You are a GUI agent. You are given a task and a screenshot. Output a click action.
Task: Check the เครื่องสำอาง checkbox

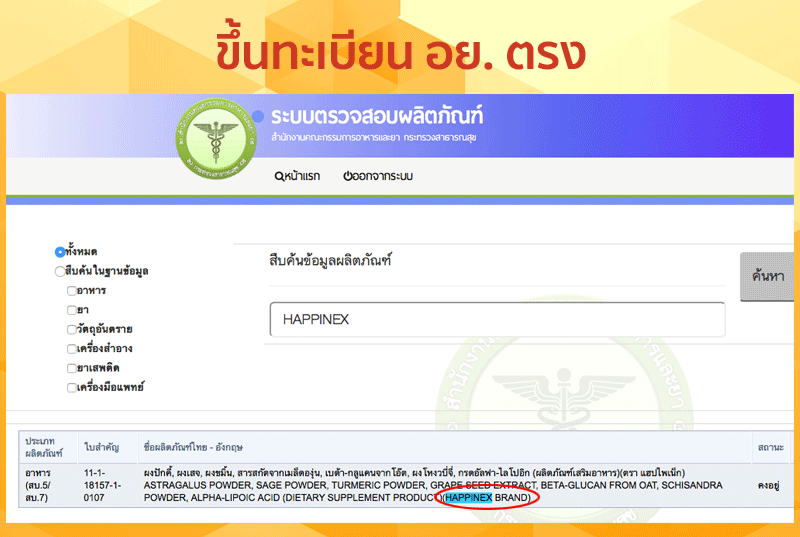click(72, 349)
